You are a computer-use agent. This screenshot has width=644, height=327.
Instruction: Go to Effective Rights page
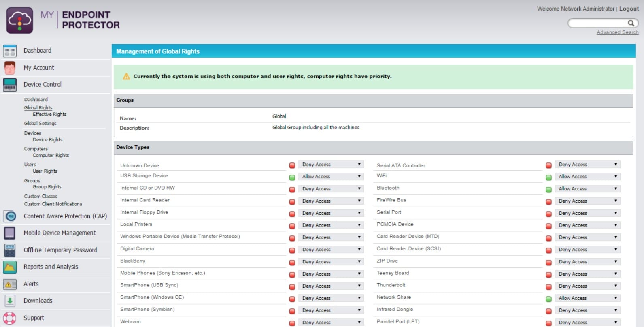pyautogui.click(x=49, y=115)
